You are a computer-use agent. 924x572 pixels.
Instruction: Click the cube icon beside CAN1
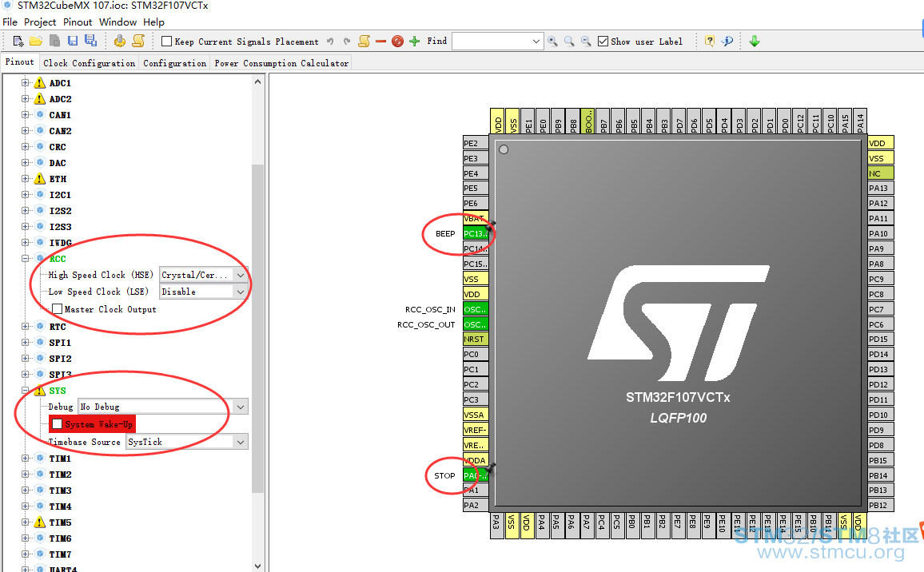pyautogui.click(x=40, y=115)
